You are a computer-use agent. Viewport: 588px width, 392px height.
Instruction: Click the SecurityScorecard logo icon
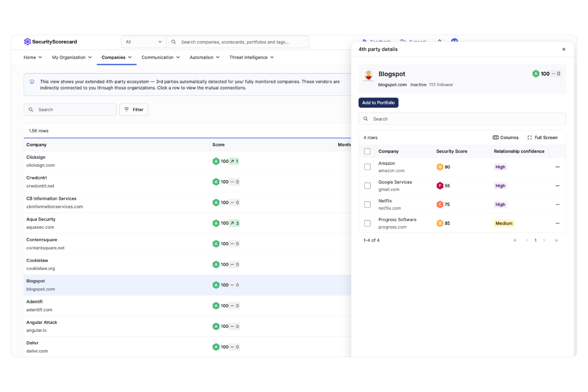pyautogui.click(x=28, y=42)
